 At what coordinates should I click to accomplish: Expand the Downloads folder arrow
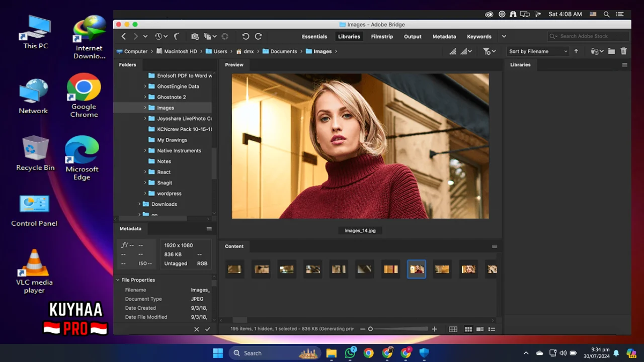pos(139,204)
